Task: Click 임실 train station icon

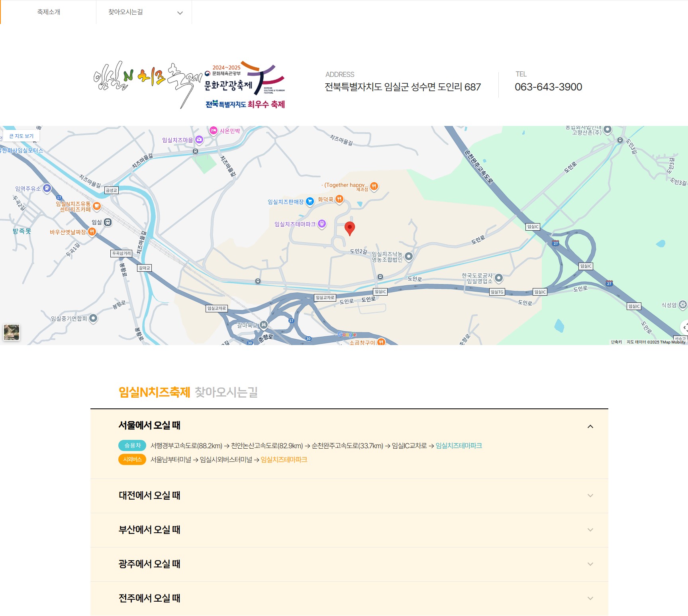Action: click(x=108, y=222)
